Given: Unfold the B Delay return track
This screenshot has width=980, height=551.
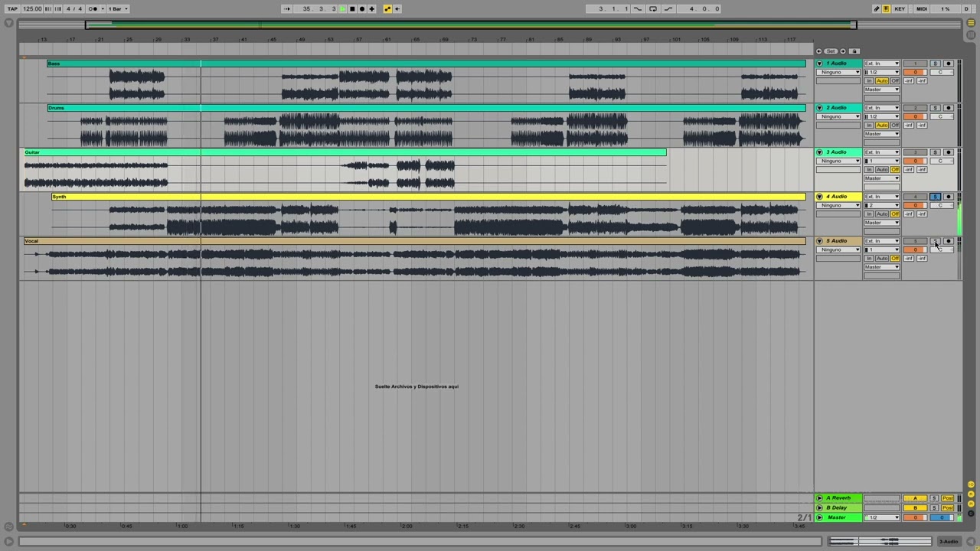Looking at the screenshot, I should pyautogui.click(x=819, y=508).
